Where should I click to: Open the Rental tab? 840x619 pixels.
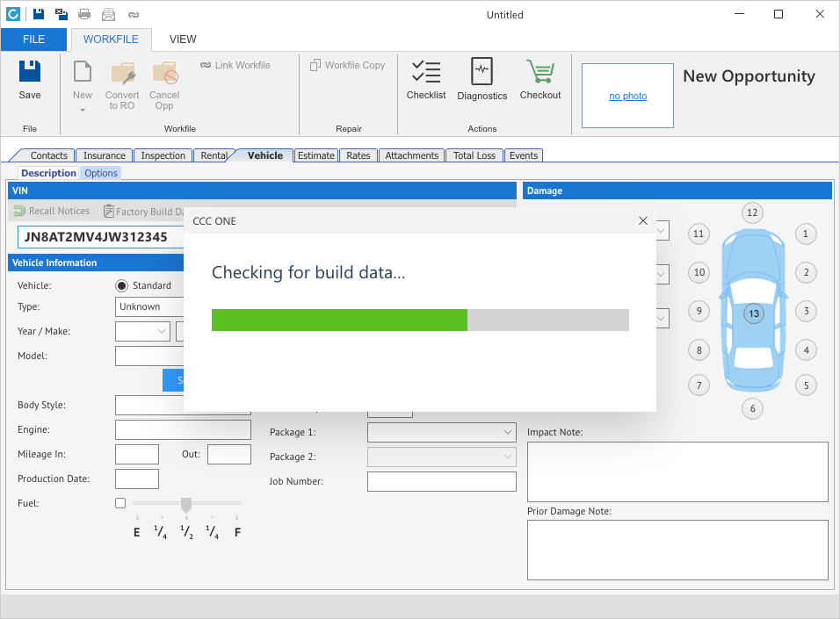point(214,155)
